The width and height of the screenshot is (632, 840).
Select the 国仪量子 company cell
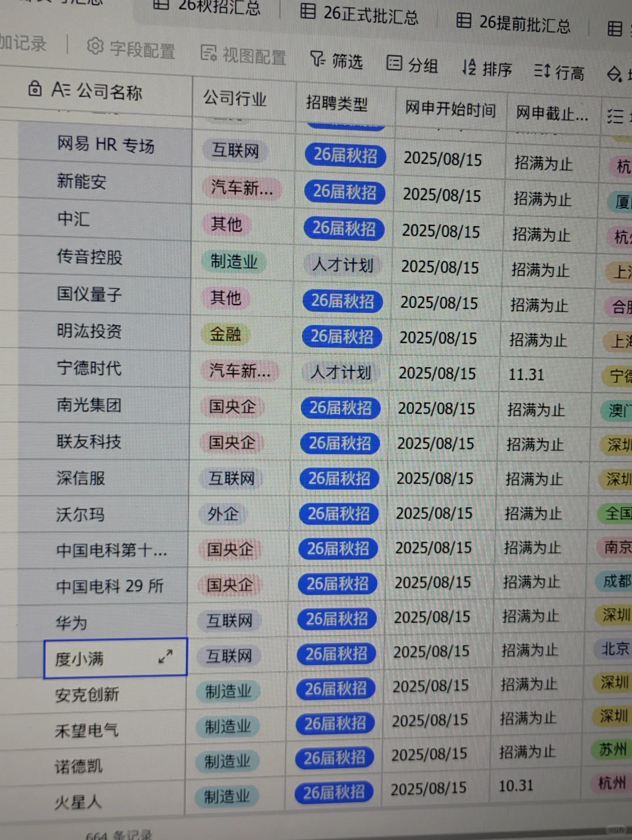click(x=105, y=294)
